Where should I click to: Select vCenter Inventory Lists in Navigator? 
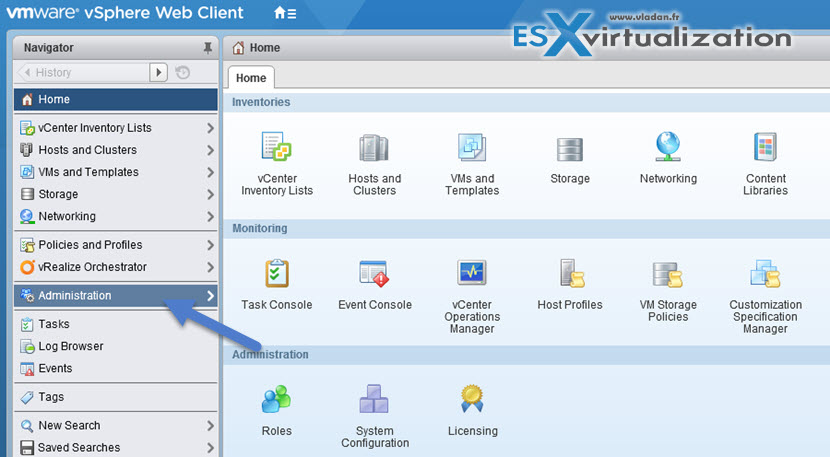(115, 128)
